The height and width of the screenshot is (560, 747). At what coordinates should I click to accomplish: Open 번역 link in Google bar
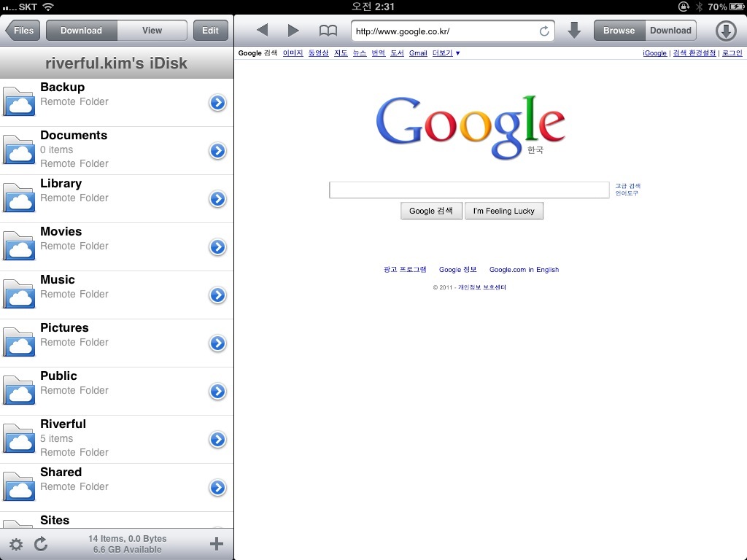[x=379, y=52]
